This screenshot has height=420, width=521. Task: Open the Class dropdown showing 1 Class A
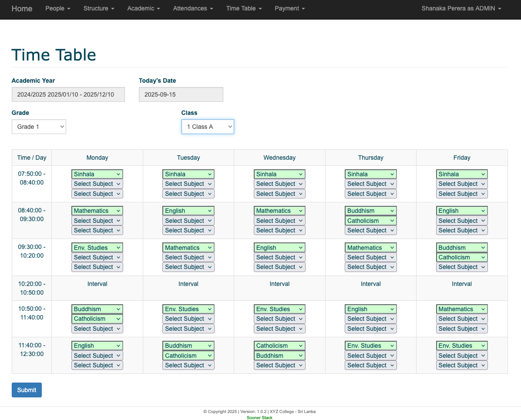[208, 127]
